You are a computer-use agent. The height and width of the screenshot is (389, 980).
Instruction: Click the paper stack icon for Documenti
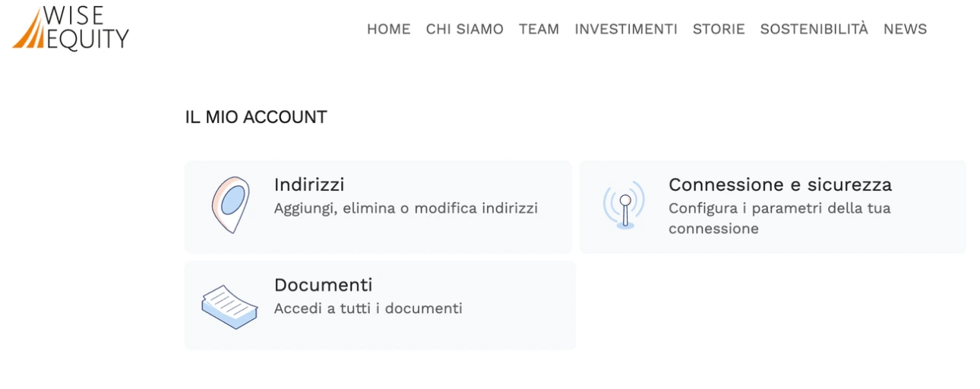pyautogui.click(x=229, y=306)
